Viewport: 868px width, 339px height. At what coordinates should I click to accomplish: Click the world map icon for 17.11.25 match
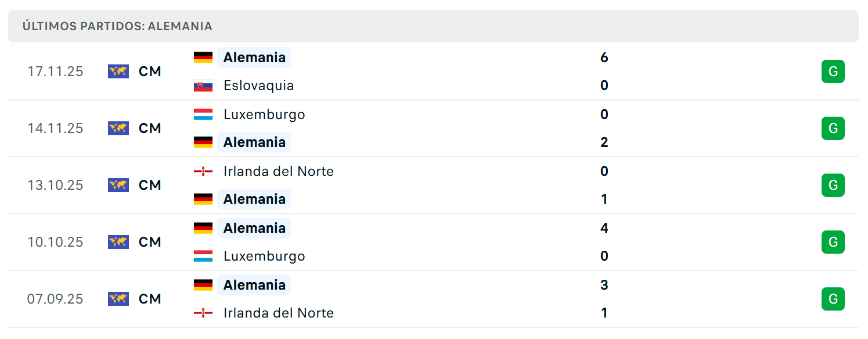pos(118,71)
